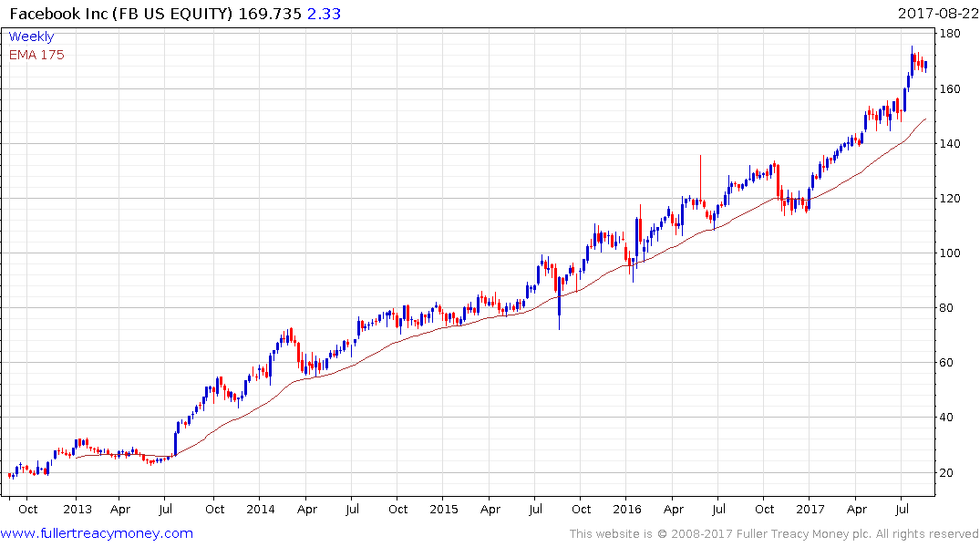
Task: Click the 2017 year label on time axis
Action: (x=810, y=510)
